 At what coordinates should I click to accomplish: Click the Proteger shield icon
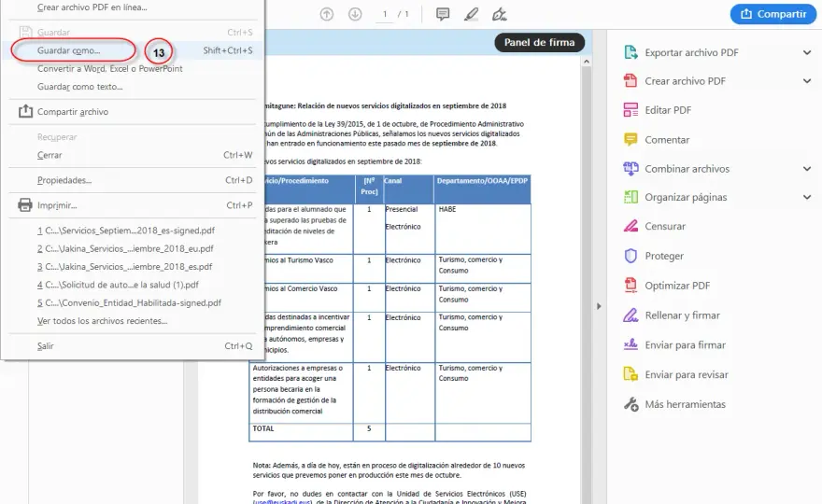pyautogui.click(x=631, y=256)
